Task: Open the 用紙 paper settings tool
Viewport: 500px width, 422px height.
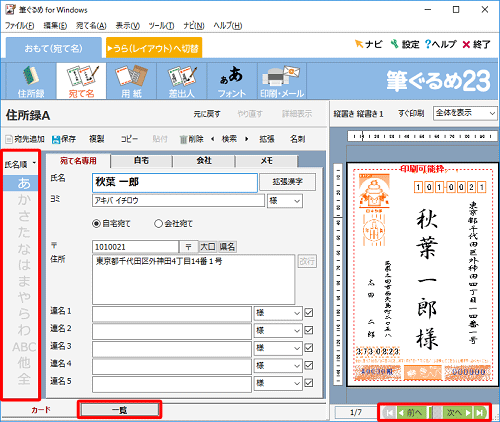Action: coord(131,81)
